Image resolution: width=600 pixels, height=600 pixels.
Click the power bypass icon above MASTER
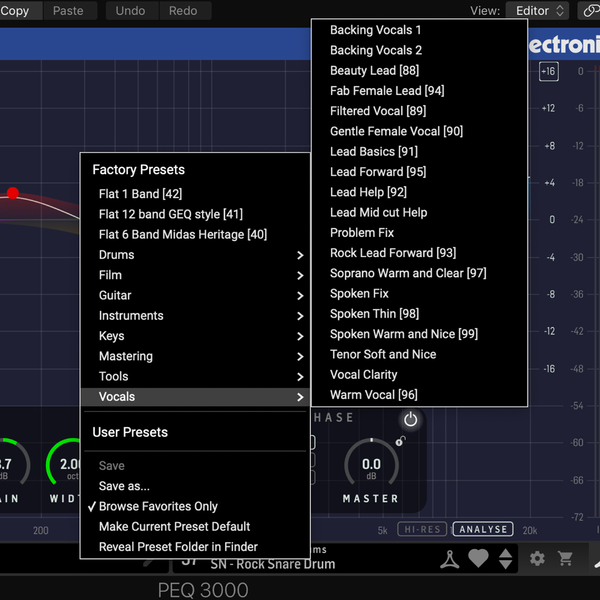point(410,419)
